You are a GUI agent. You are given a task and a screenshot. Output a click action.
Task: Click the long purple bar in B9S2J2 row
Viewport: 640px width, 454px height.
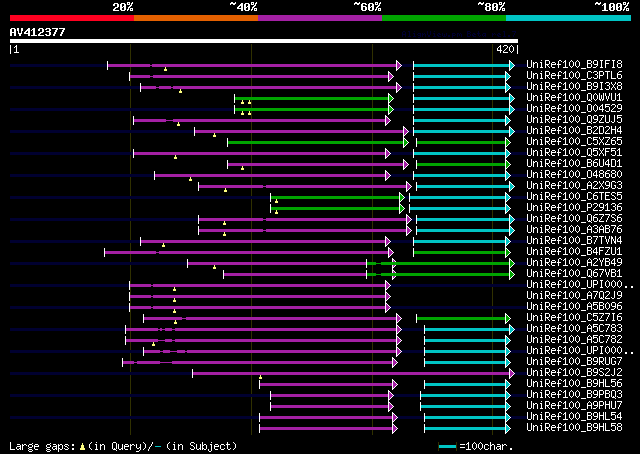click(x=353, y=373)
